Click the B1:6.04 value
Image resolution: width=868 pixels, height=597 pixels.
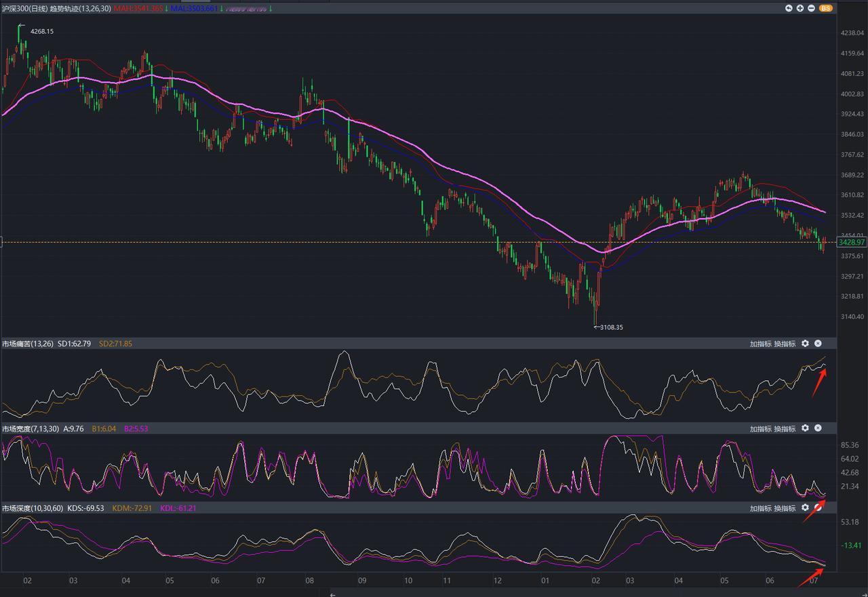[x=104, y=429]
